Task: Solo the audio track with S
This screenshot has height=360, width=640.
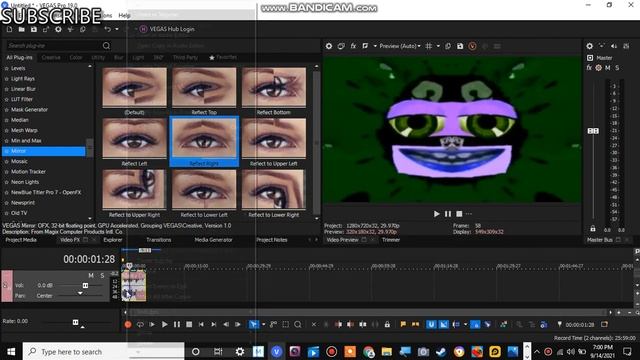Action: click(x=102, y=276)
